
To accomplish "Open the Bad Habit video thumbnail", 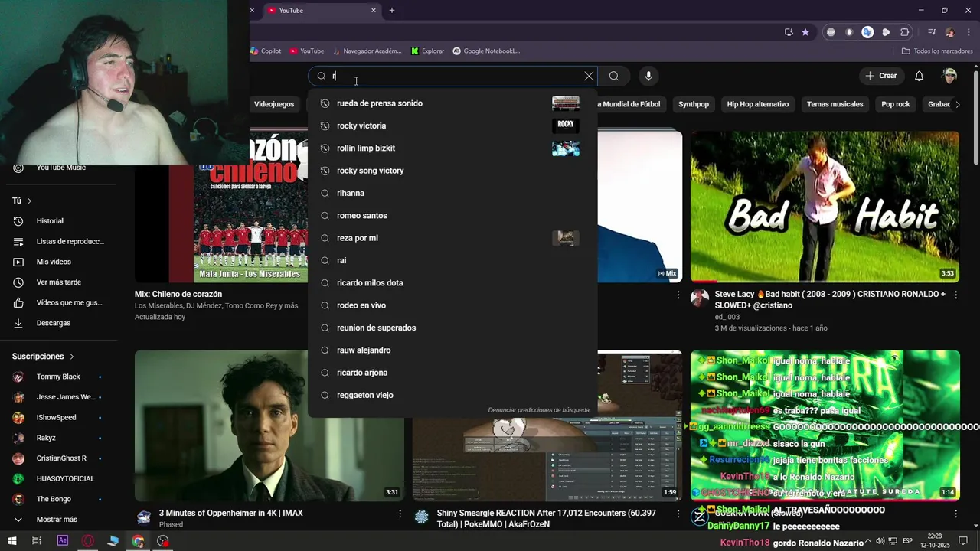I will tap(825, 207).
